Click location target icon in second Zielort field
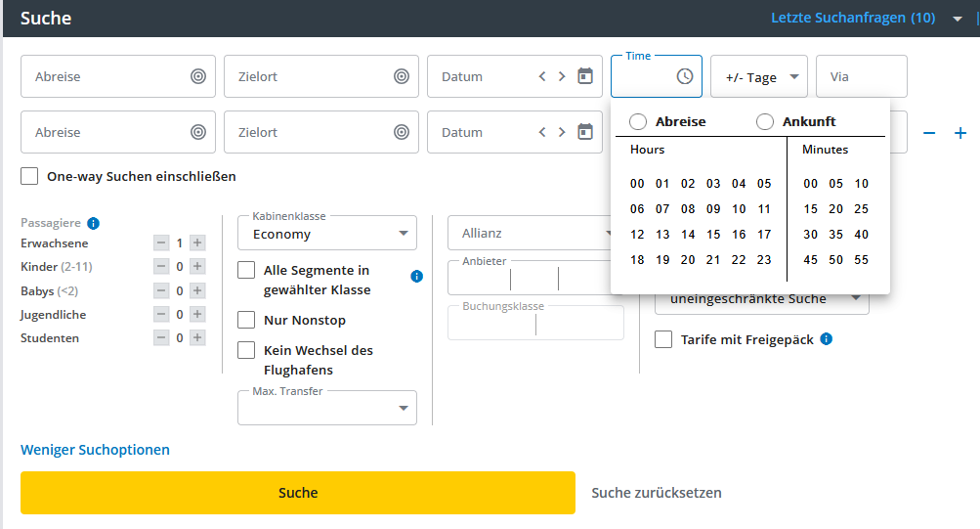 click(x=402, y=132)
